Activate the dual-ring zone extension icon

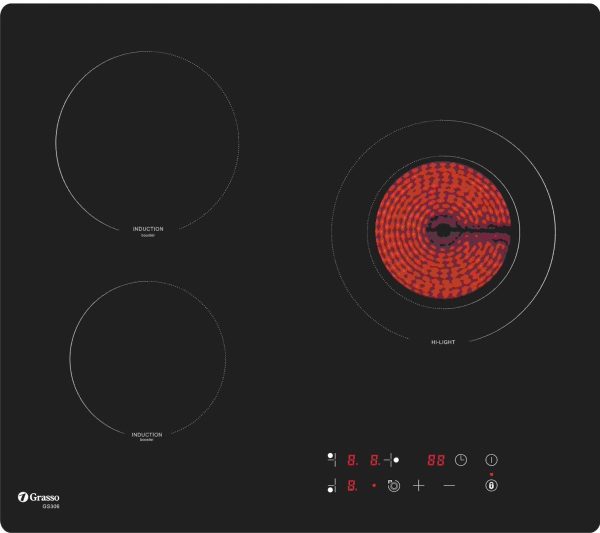tap(393, 486)
